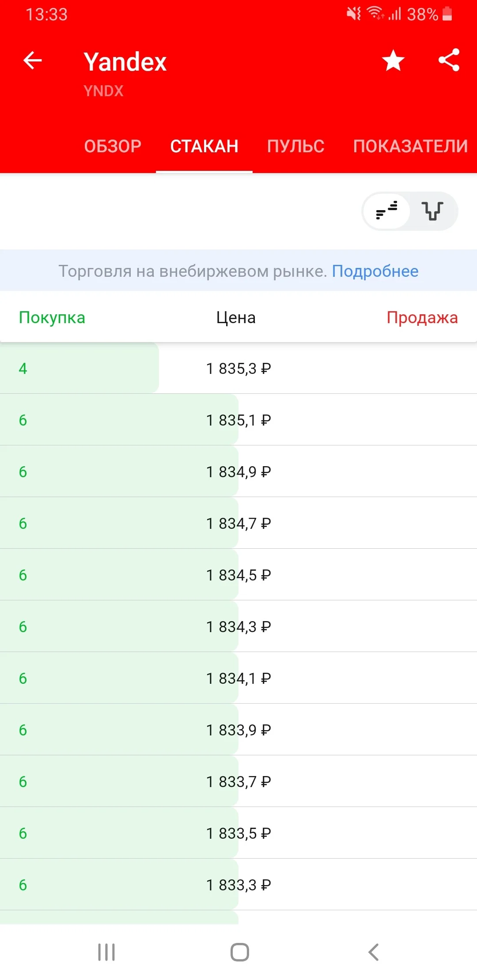The width and height of the screenshot is (477, 980).
Task: Open the Подробнее link
Action: point(375,271)
